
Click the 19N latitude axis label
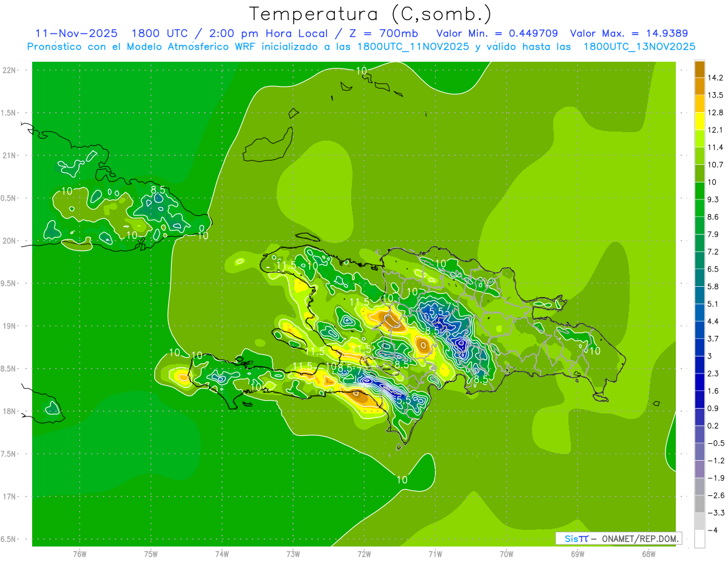(9, 326)
